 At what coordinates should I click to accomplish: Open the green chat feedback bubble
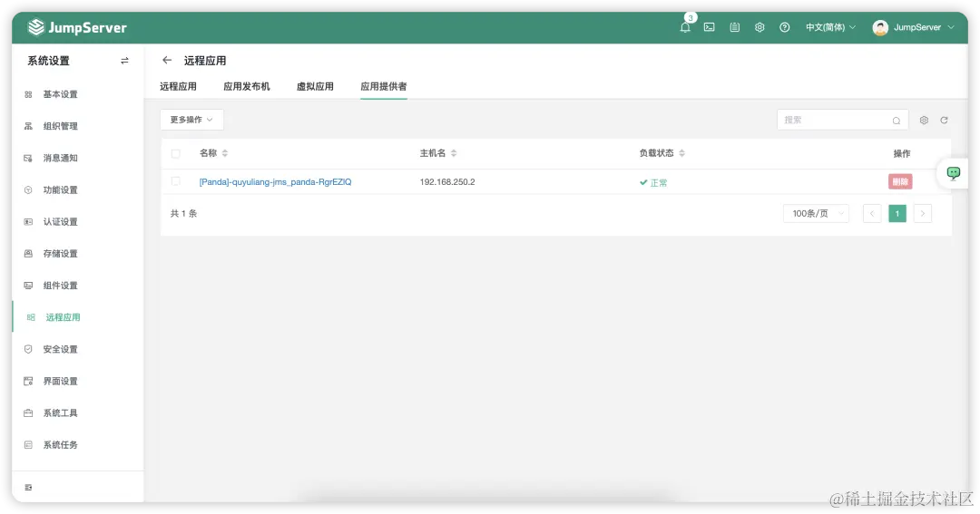click(x=953, y=173)
